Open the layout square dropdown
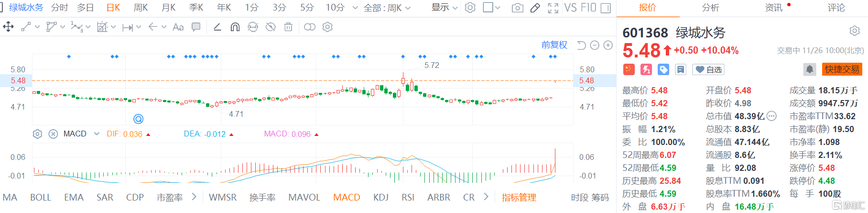The height and width of the screenshot is (213, 868). [x=491, y=8]
